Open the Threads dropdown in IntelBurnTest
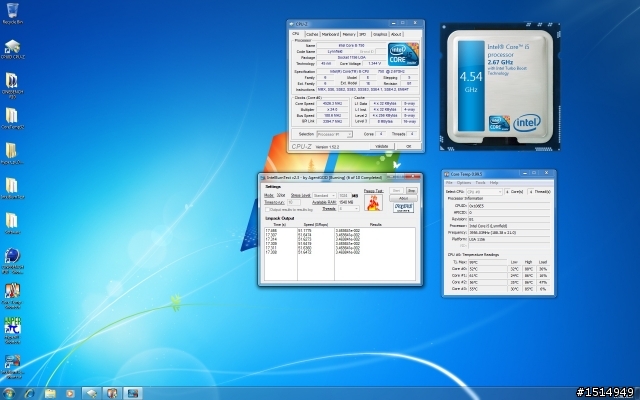This screenshot has width=640, height=400. (x=349, y=209)
